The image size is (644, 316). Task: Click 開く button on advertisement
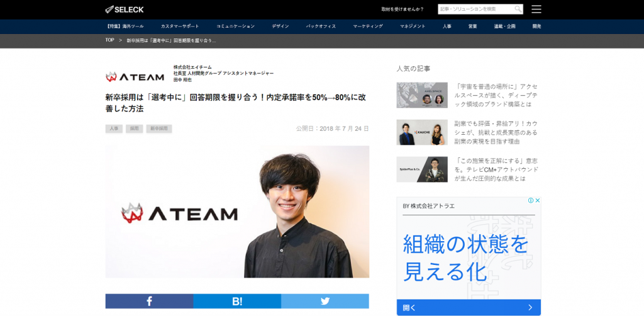click(469, 307)
